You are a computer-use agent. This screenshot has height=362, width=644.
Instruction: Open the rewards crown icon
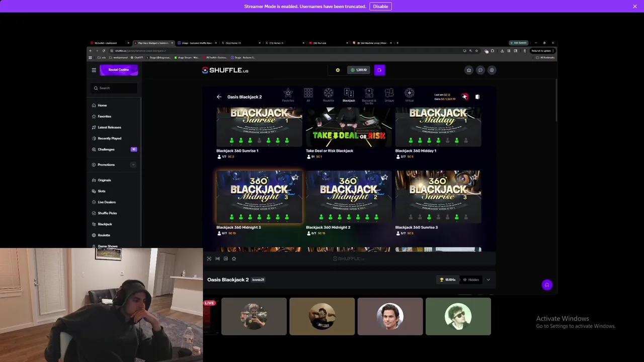[469, 70]
